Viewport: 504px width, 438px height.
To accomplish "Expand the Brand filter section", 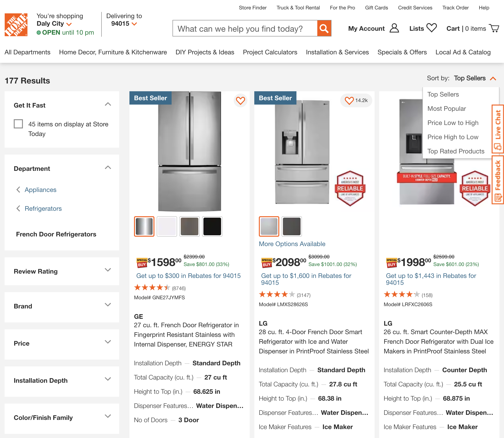I will click(x=108, y=305).
